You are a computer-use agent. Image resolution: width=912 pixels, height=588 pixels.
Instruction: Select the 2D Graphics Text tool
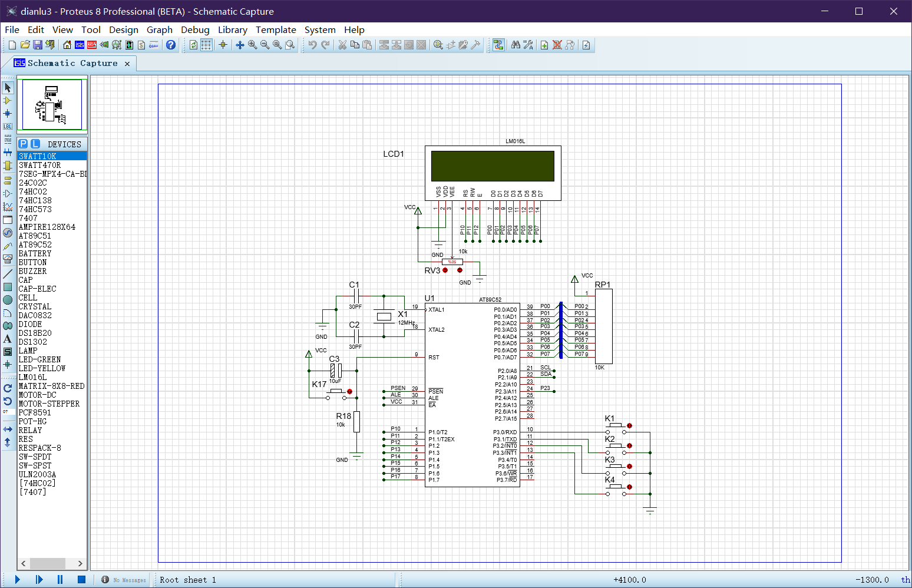[8, 339]
